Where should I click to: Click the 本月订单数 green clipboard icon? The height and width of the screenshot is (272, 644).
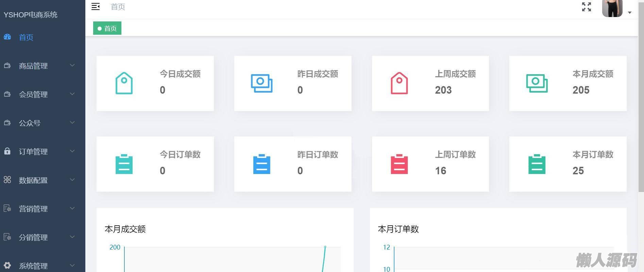pyautogui.click(x=537, y=164)
